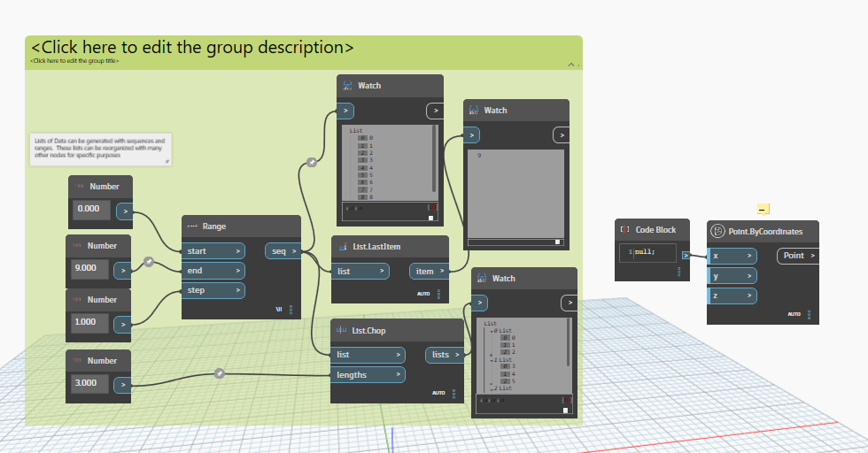Click icon of Number node with 1.000

pos(77,299)
